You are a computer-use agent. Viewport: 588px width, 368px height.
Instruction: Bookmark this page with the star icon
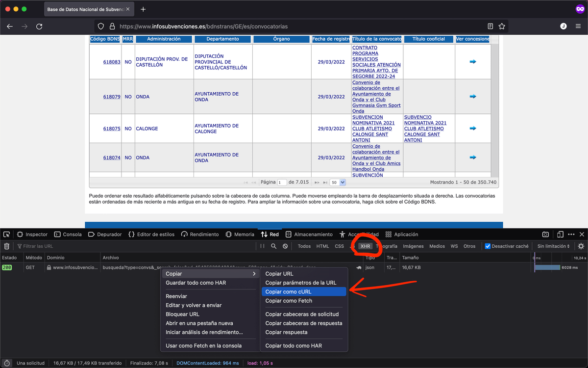[x=502, y=26]
